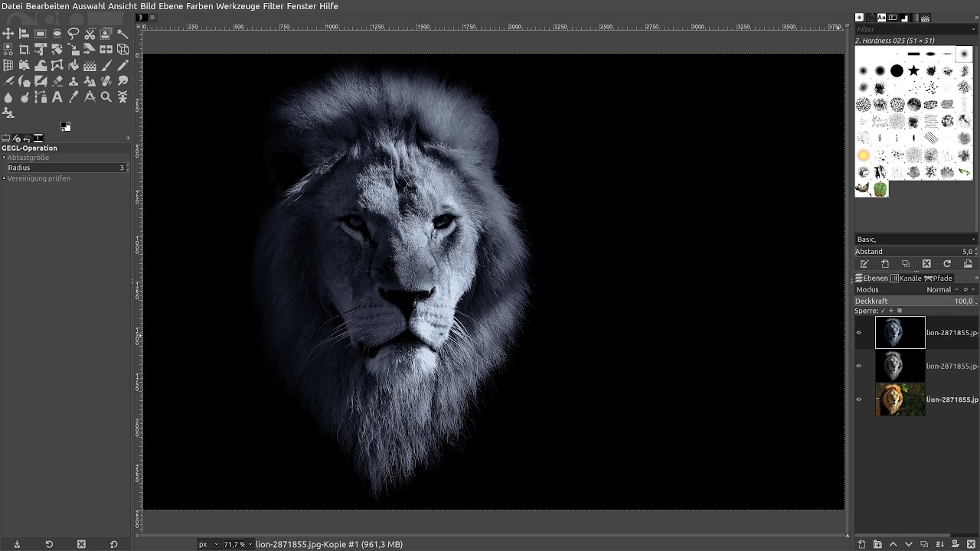Adjust the Deckkraft opacity slider
The height and width of the screenshot is (551, 980).
pyautogui.click(x=916, y=302)
